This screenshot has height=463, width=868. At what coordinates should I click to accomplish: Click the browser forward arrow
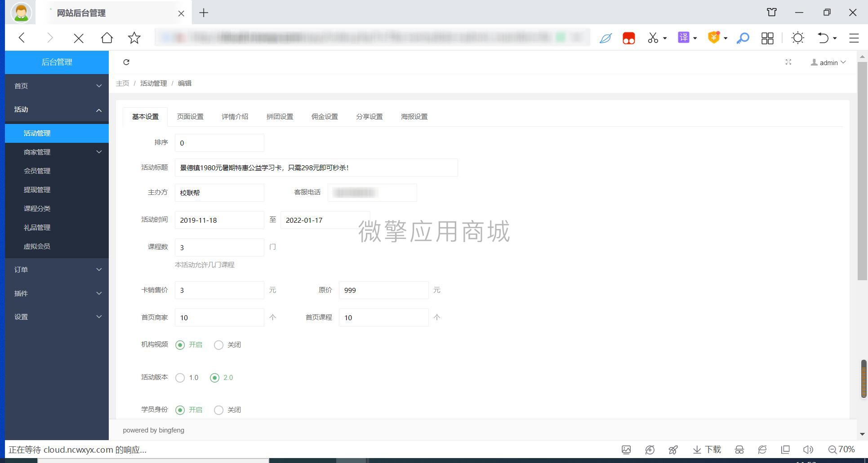pyautogui.click(x=50, y=38)
